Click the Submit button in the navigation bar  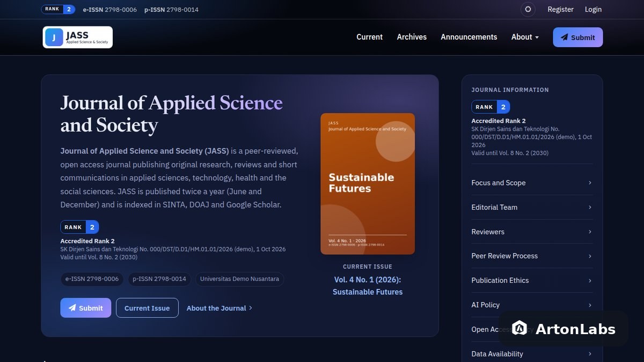(x=578, y=38)
